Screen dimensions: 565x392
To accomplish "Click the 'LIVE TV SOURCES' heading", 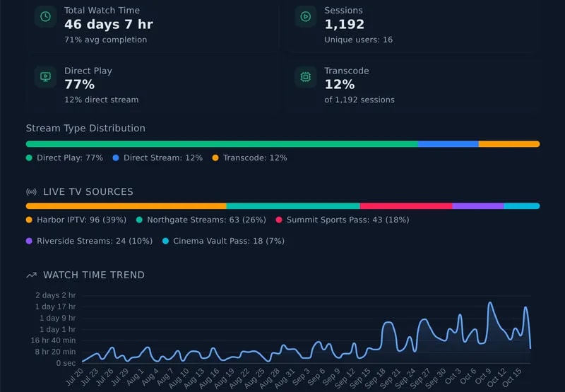I will tap(88, 192).
